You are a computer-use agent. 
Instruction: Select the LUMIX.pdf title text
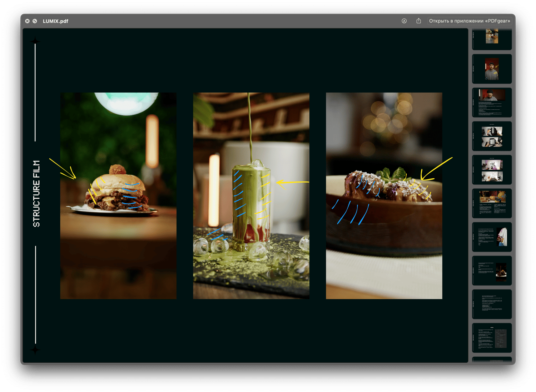[55, 21]
